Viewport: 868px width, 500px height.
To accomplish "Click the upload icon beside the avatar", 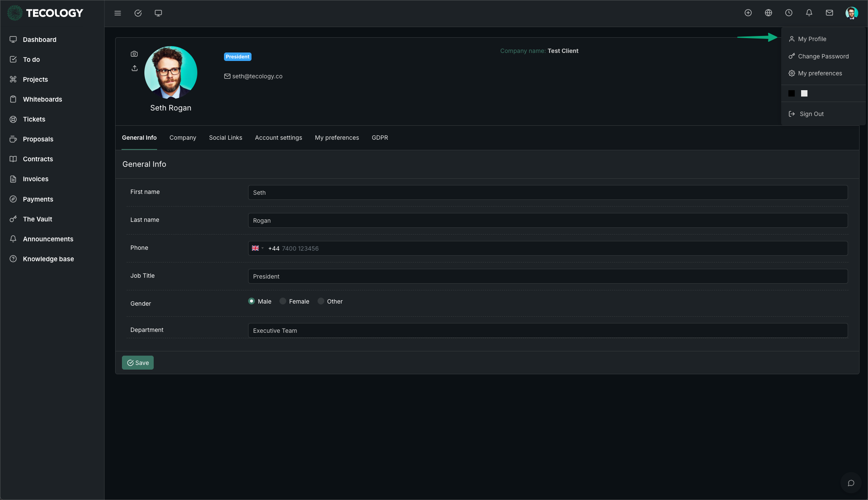I will coord(135,68).
